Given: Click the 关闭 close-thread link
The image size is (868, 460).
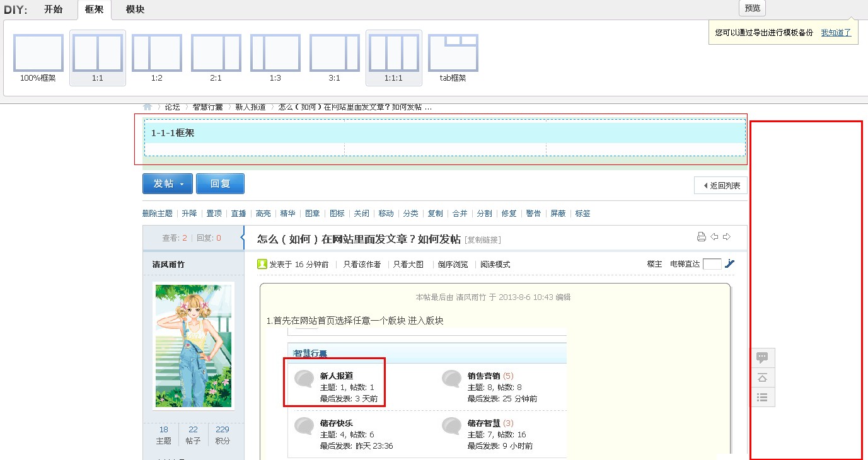Looking at the screenshot, I should [361, 214].
